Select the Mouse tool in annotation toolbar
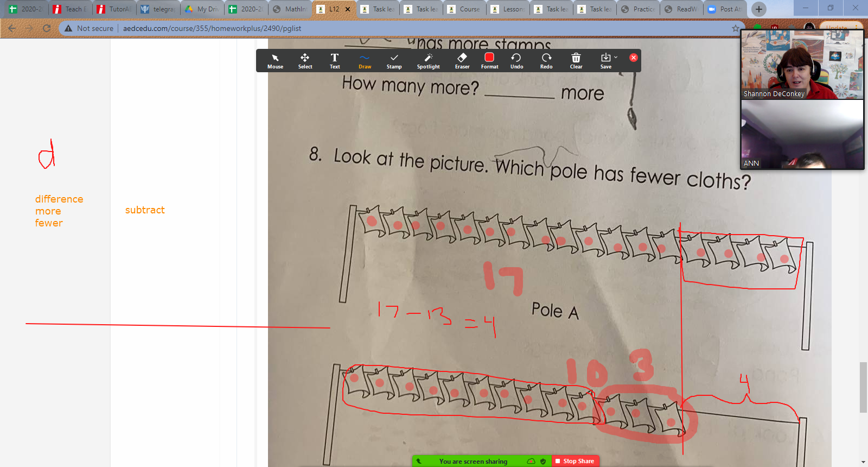 [x=275, y=61]
